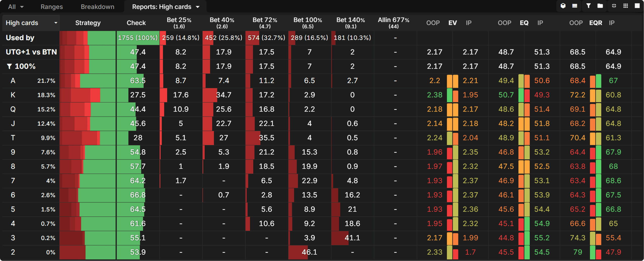Switch to the Ranges tab
Screen dimensions: 644x261
point(52,7)
